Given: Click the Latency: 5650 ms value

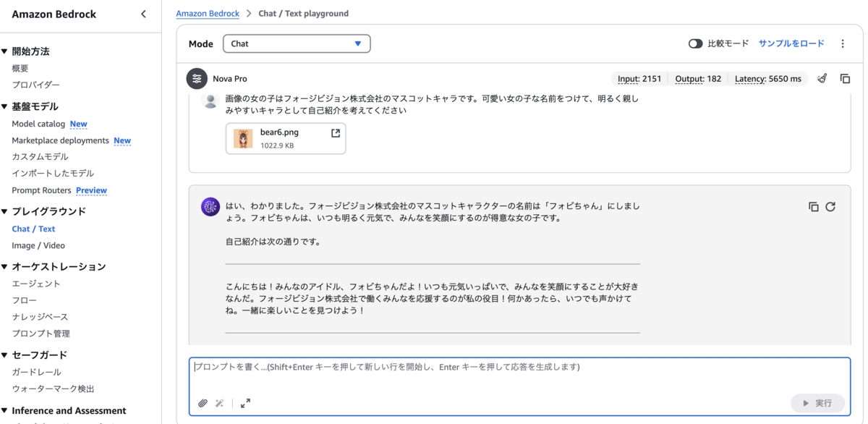Looking at the screenshot, I should click(768, 79).
